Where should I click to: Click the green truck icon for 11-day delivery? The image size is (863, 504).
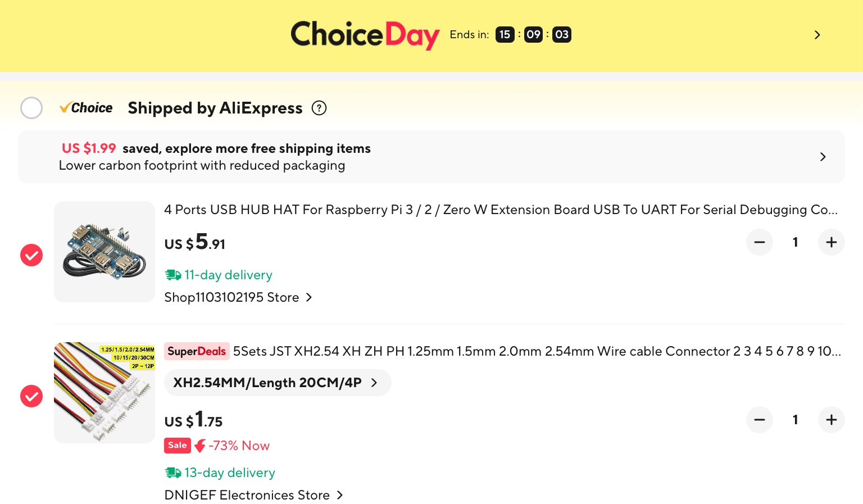coord(172,275)
